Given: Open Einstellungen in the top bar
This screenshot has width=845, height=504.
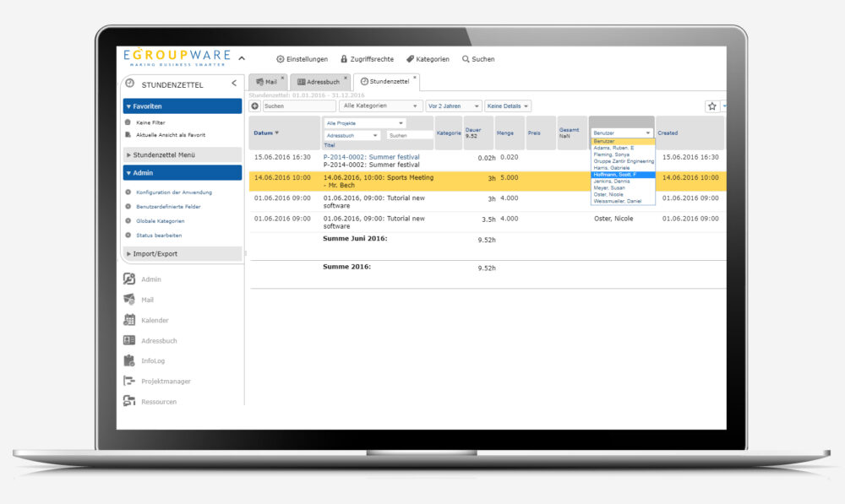Looking at the screenshot, I should [x=302, y=59].
